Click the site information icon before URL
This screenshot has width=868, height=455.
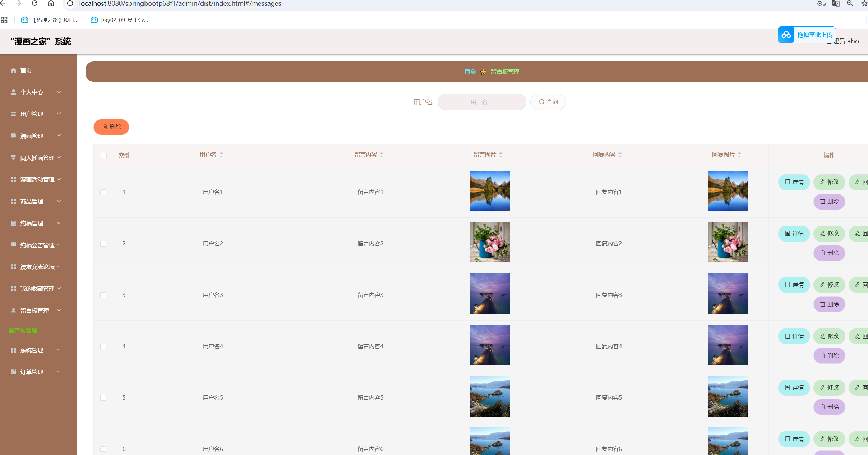click(70, 3)
